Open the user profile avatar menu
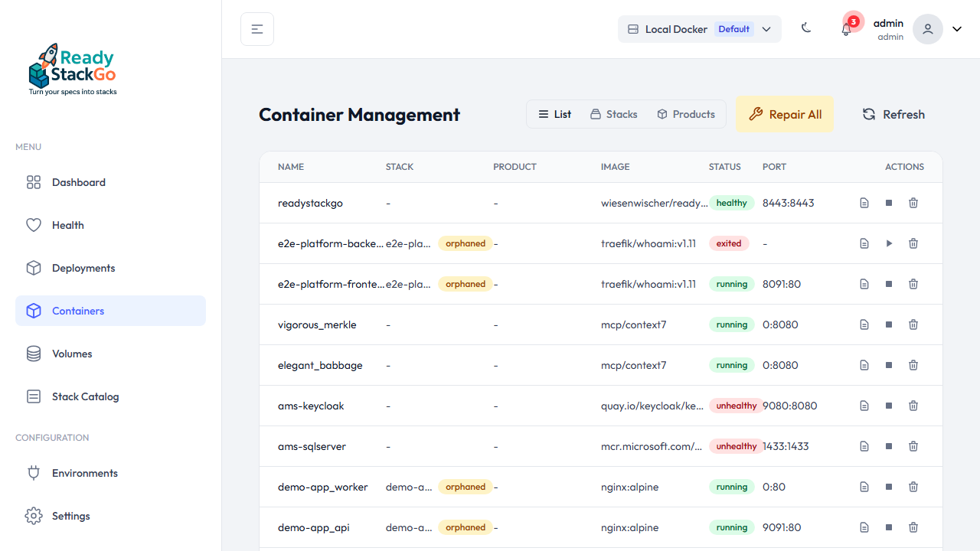 [928, 28]
